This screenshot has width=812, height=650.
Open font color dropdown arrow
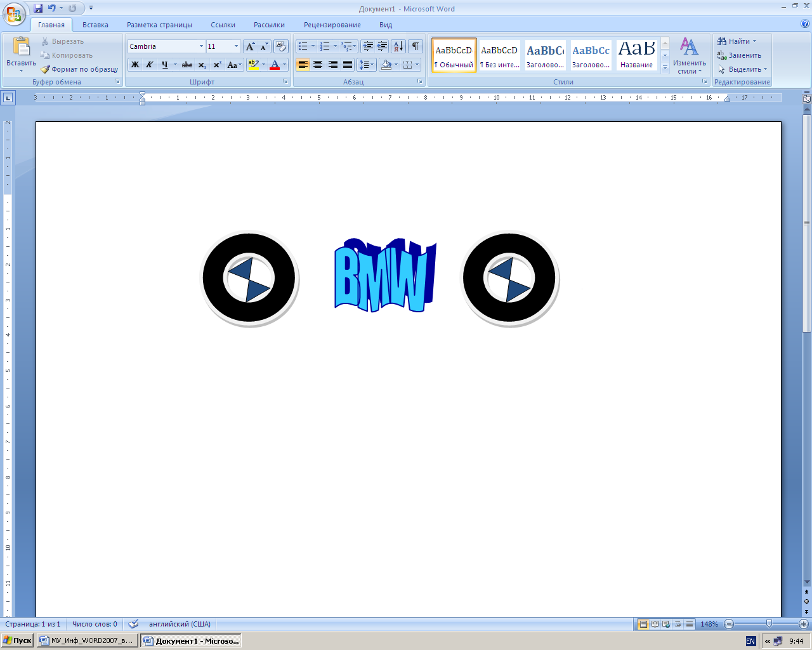[284, 65]
